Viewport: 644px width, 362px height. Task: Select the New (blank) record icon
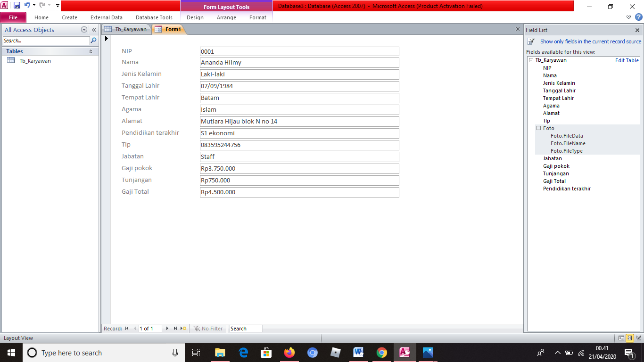click(183, 329)
